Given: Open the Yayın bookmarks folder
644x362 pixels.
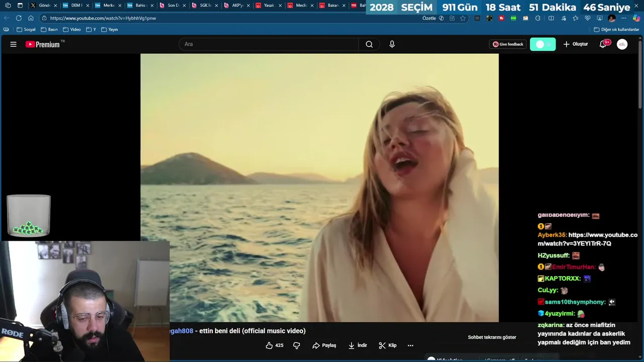Looking at the screenshot, I should pyautogui.click(x=110, y=30).
